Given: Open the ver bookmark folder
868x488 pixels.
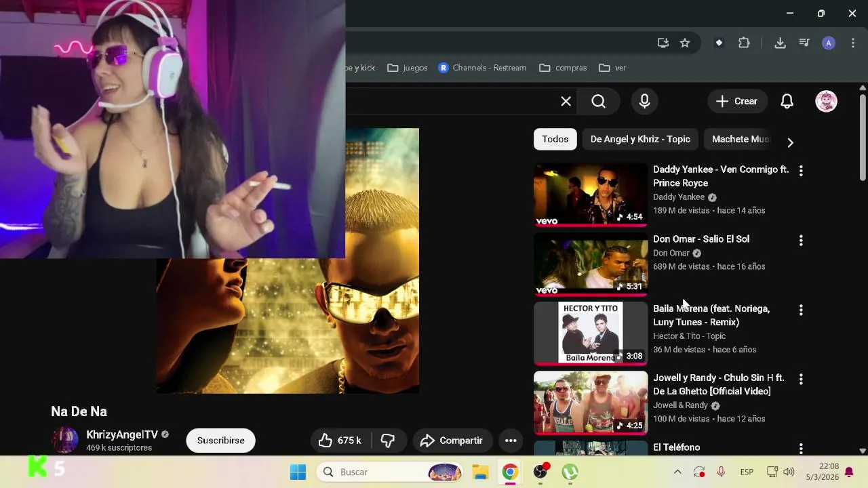Looking at the screenshot, I should point(612,68).
